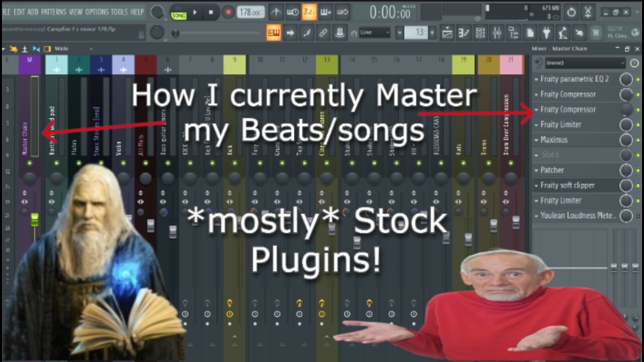644x362 pixels.
Task: Toggle the PAT/SONG mode switch
Action: tap(179, 12)
